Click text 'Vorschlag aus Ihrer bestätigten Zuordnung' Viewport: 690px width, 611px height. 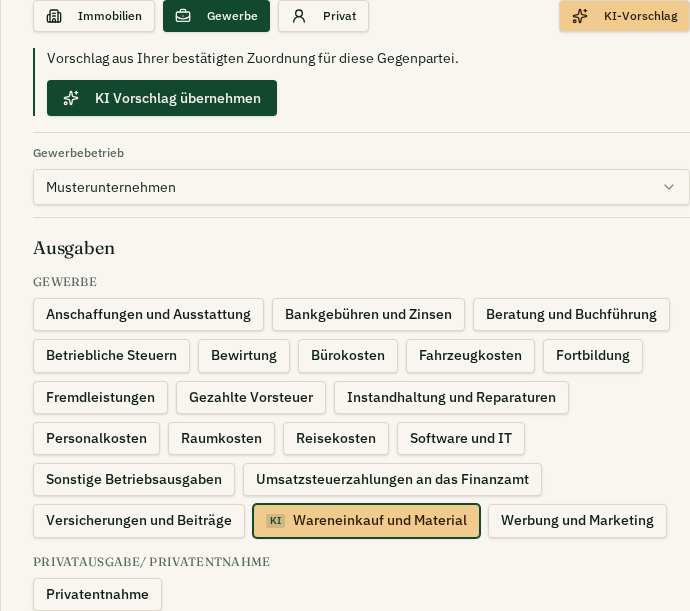pyautogui.click(x=181, y=59)
